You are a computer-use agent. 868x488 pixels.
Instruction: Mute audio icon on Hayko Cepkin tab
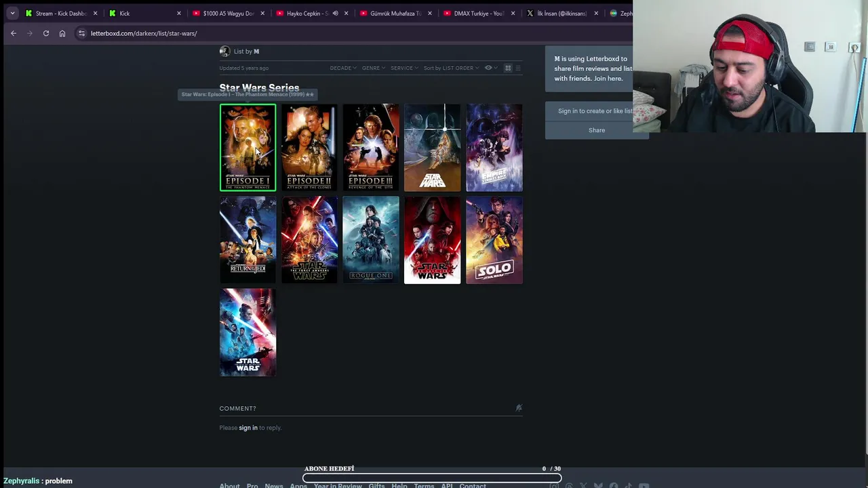click(335, 13)
